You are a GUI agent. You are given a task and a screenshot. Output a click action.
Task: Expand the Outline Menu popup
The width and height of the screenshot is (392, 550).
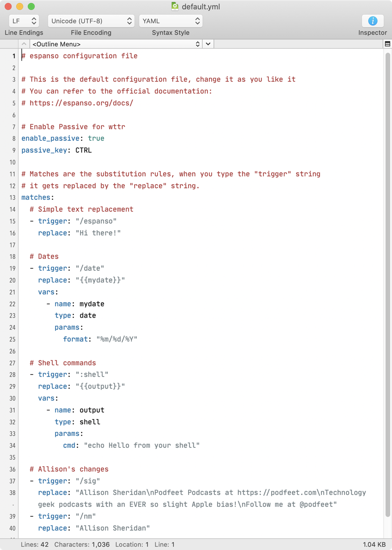coord(116,44)
